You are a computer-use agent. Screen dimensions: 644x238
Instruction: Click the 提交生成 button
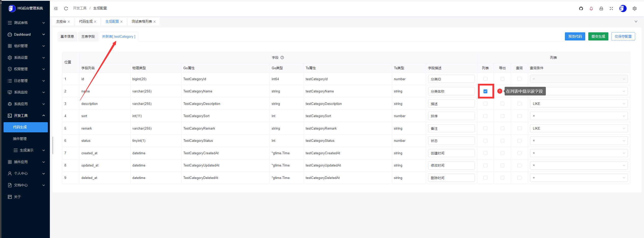[x=598, y=36]
